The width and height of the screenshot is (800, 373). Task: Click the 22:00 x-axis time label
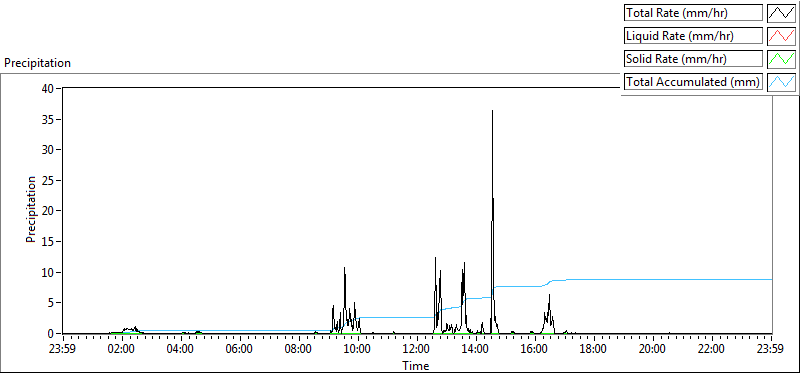point(711,350)
